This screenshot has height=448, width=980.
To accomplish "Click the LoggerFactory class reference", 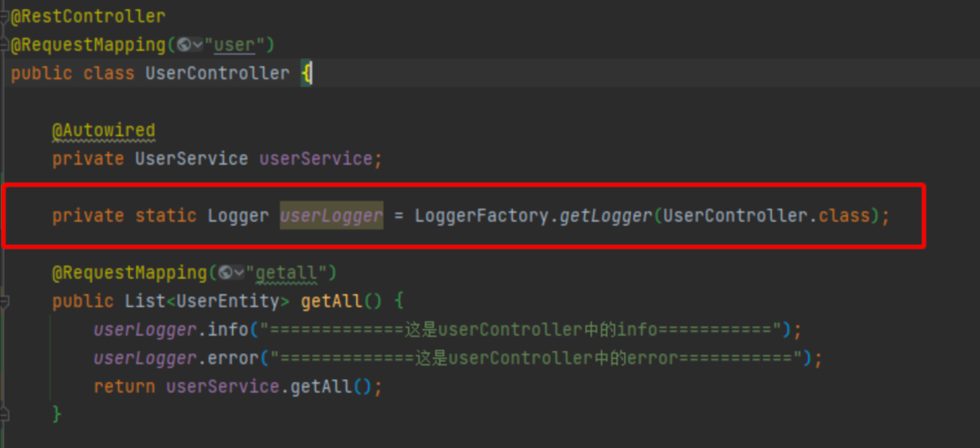I will (482, 216).
